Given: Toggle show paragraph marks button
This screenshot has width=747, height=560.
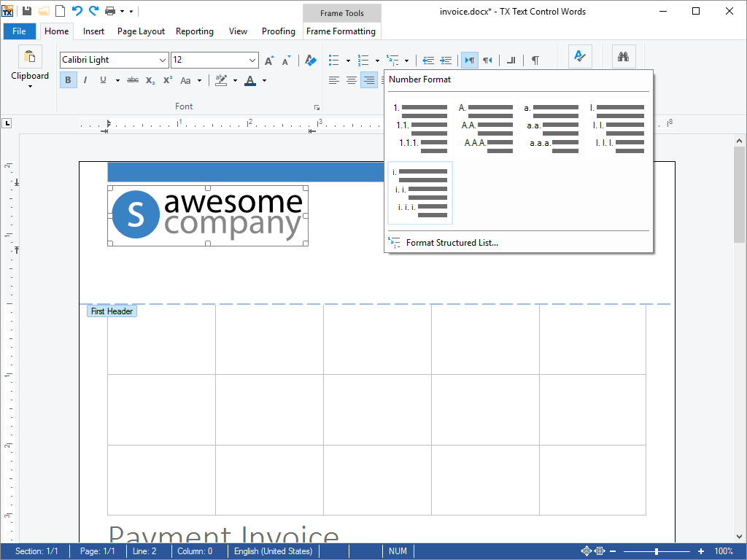Looking at the screenshot, I should click(x=535, y=60).
